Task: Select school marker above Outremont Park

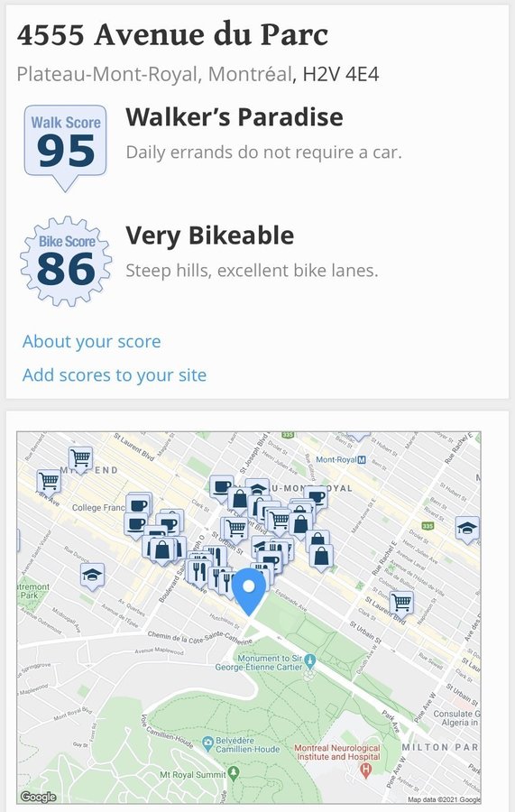Action: point(92,577)
